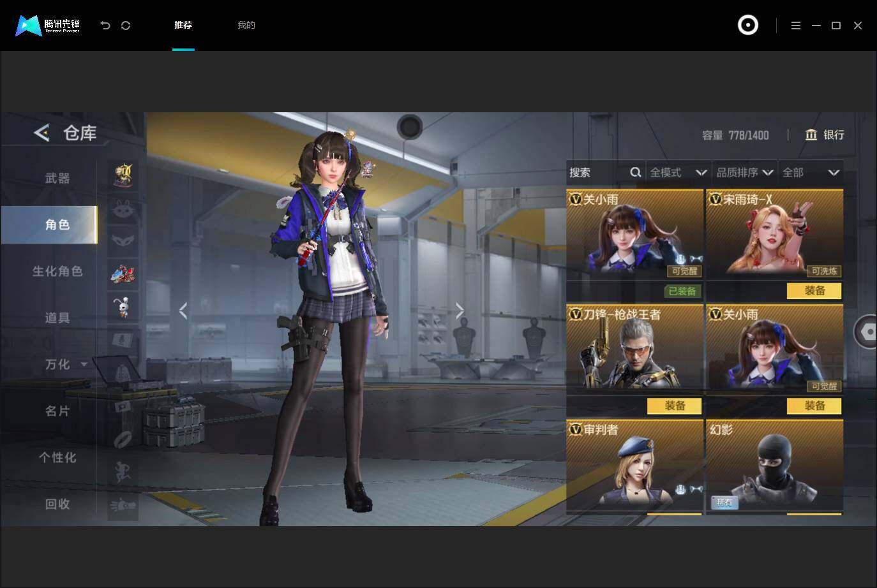Image resolution: width=877 pixels, height=588 pixels.
Task: Refresh with the circular arrows icon
Action: [126, 26]
